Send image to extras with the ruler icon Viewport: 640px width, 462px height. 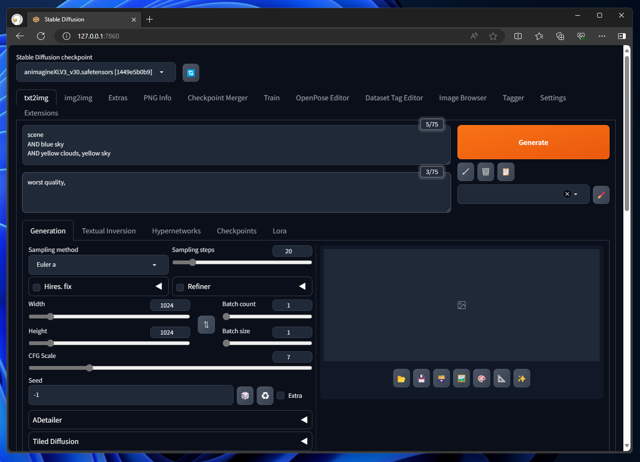pos(502,379)
